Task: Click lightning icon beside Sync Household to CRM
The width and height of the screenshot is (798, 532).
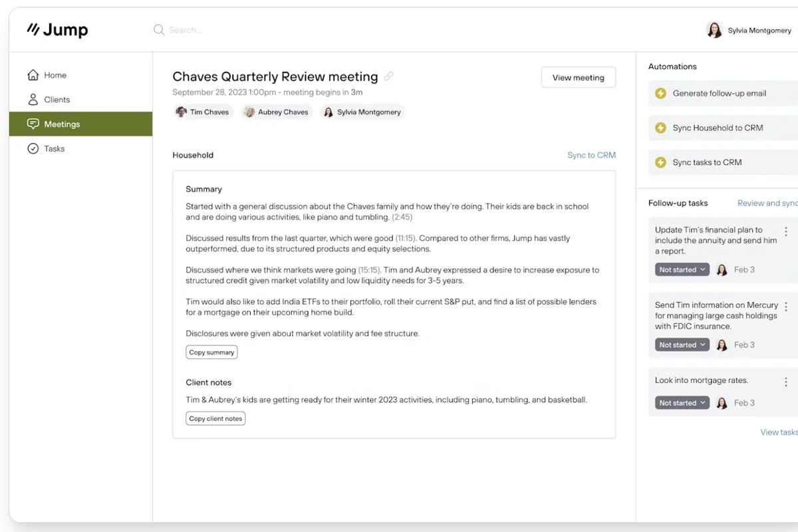Action: (660, 128)
